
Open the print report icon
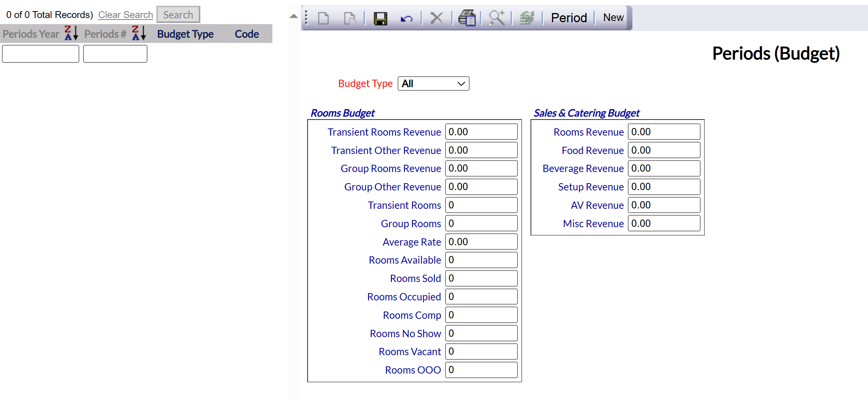pyautogui.click(x=467, y=18)
